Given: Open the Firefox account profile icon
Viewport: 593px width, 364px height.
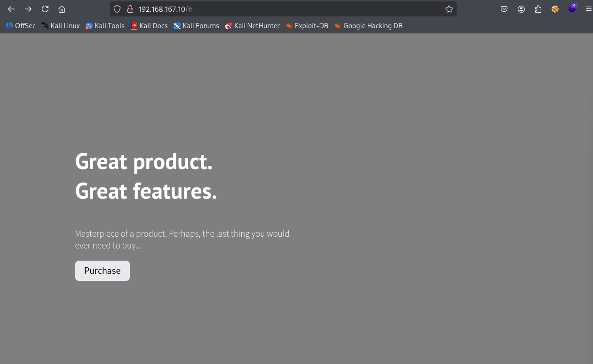Looking at the screenshot, I should point(521,9).
